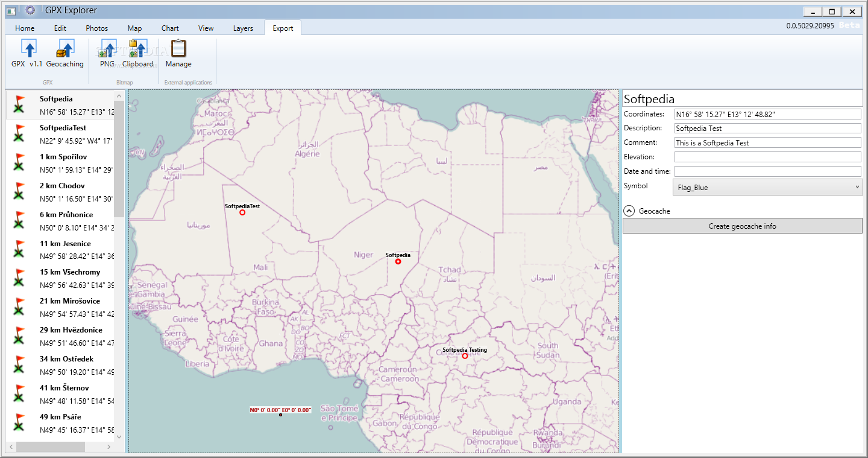The image size is (868, 458).
Task: Select waypoint name '15 km Všechromy'
Action: (x=70, y=272)
